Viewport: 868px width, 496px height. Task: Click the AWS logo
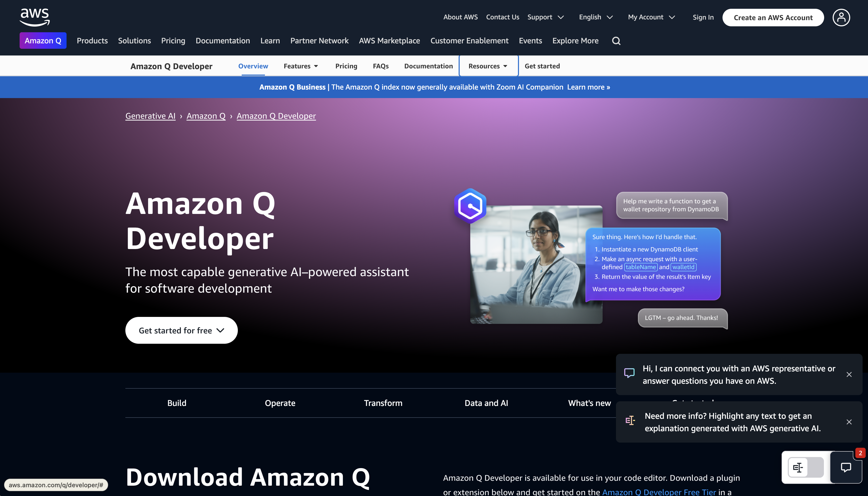[x=34, y=17]
